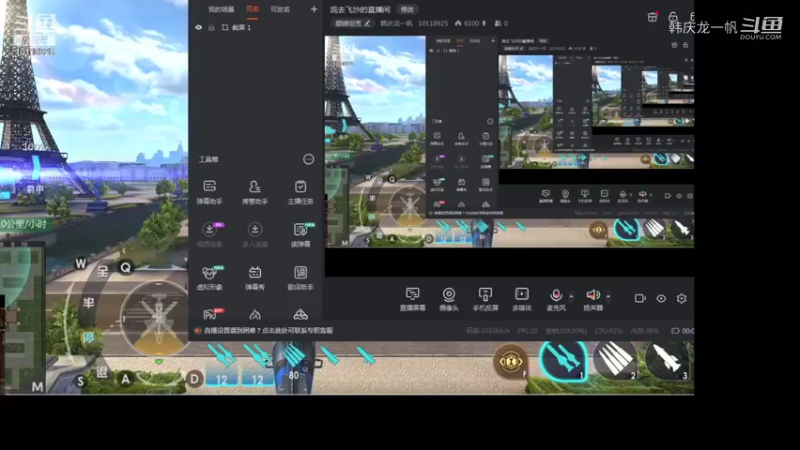Screen dimensions: 800x450
Task: Open the 虚拟形象 tool
Action: [209, 278]
